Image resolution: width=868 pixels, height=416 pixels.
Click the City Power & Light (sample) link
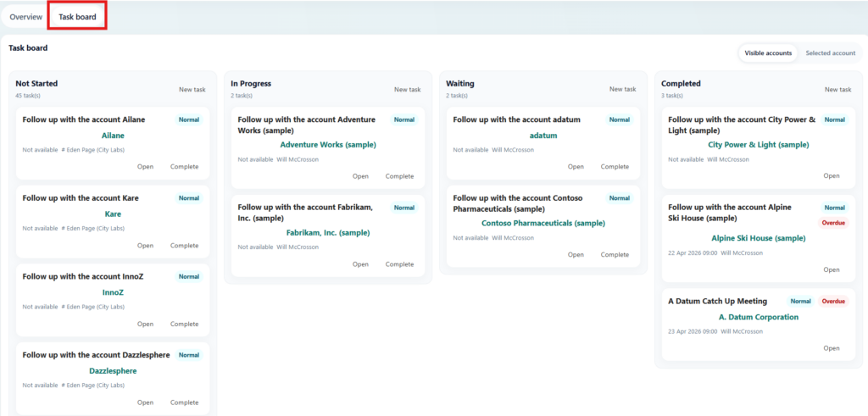[x=759, y=145]
